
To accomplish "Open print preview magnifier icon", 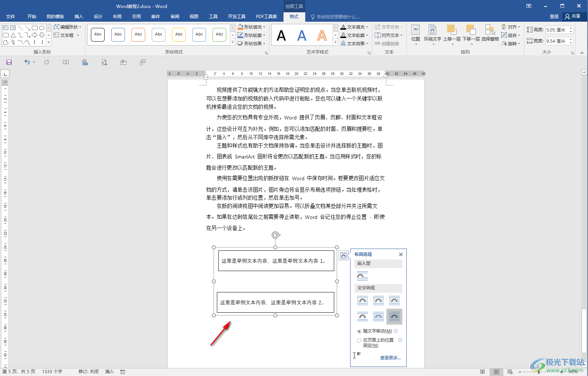I will (x=104, y=62).
